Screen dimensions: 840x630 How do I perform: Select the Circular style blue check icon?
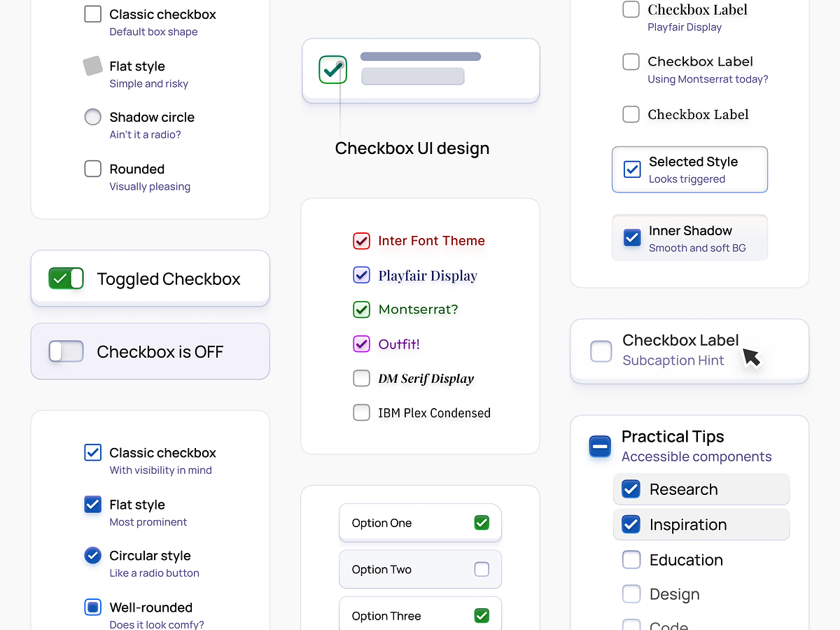[92, 556]
